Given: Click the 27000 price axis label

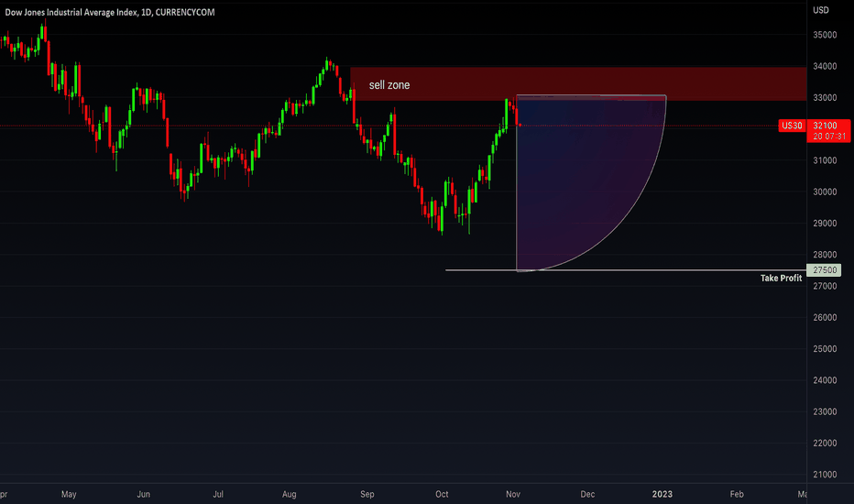Looking at the screenshot, I should click(825, 286).
